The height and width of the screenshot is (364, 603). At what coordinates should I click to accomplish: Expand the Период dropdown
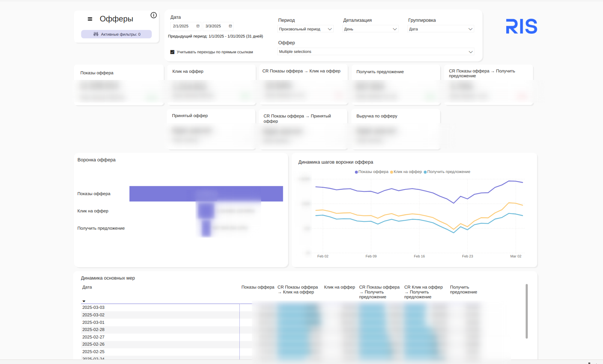pyautogui.click(x=305, y=29)
